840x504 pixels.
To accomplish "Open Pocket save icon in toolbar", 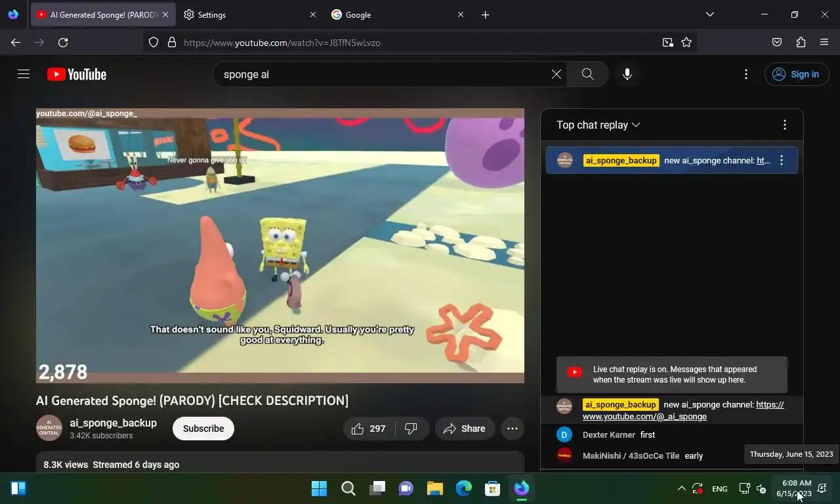I will tap(777, 43).
